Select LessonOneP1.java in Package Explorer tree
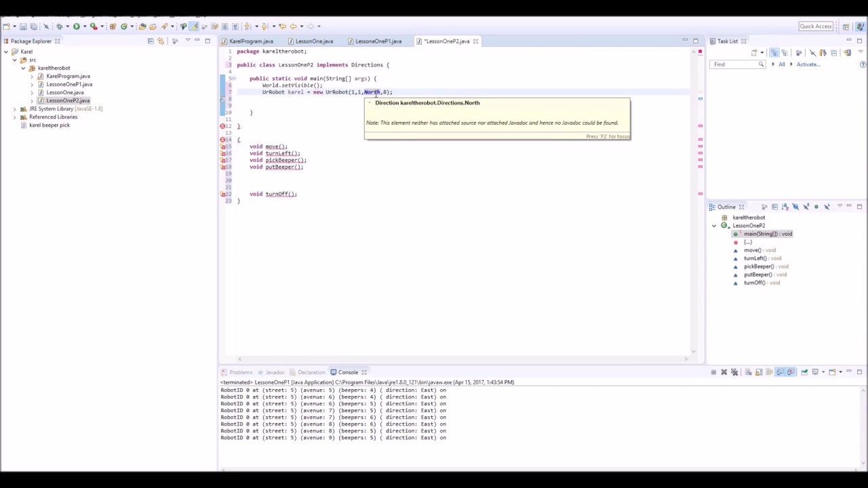This screenshot has height=488, width=868. coord(69,84)
